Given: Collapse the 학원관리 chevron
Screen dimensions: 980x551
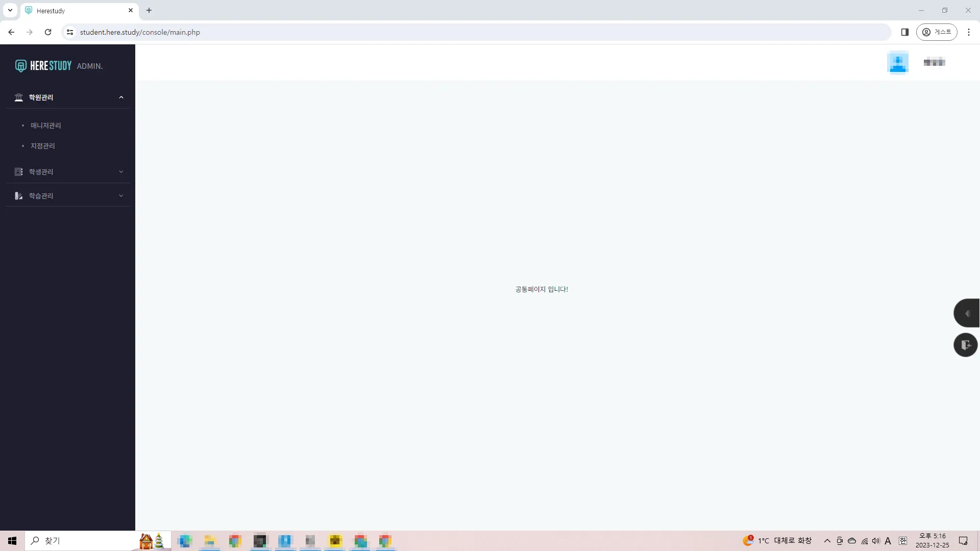Looking at the screenshot, I should pyautogui.click(x=121, y=97).
